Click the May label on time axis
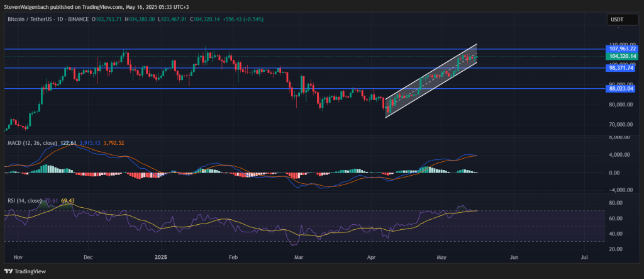644x279 pixels. [441, 257]
